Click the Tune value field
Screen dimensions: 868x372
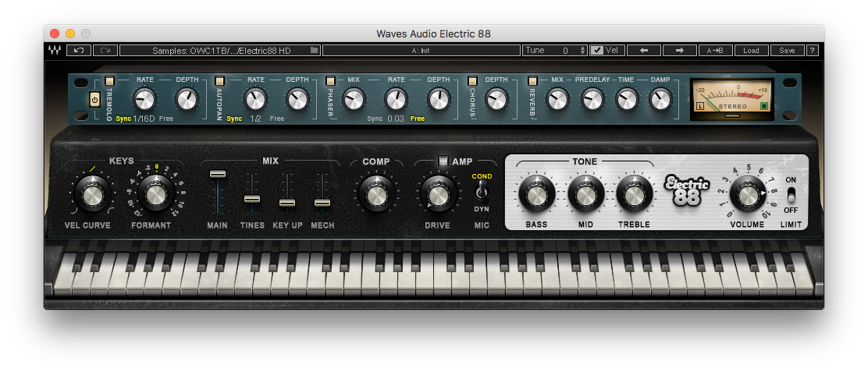tap(555, 50)
